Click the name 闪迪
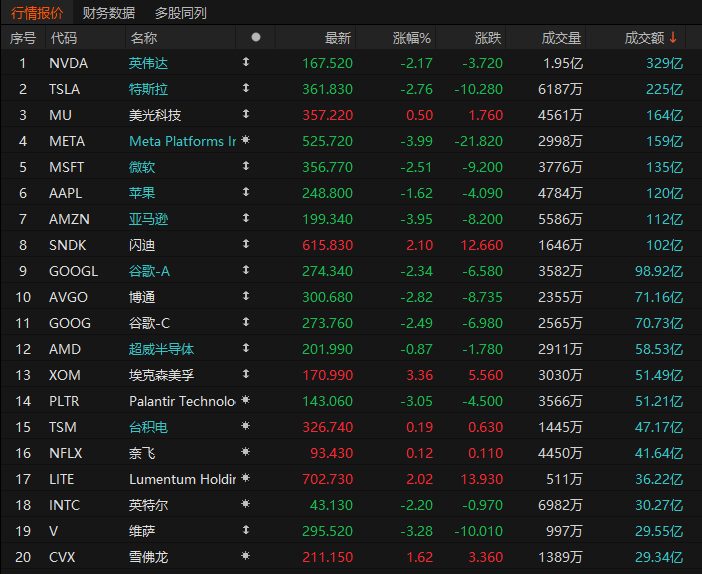The width and height of the screenshot is (702, 574). coord(142,245)
